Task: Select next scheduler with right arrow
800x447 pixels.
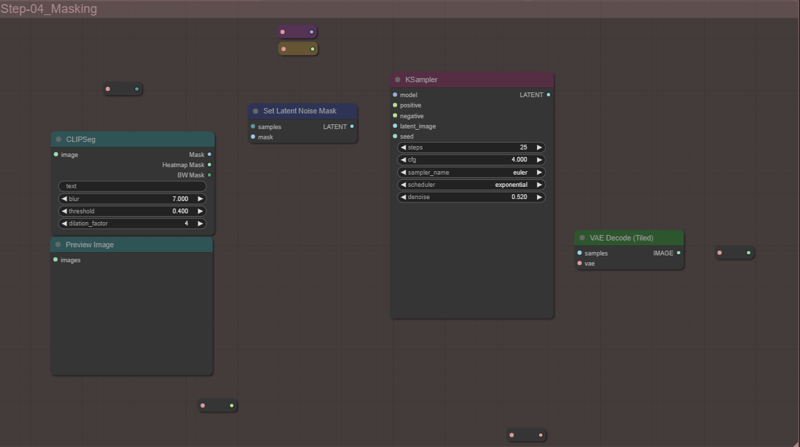Action: pyautogui.click(x=539, y=185)
